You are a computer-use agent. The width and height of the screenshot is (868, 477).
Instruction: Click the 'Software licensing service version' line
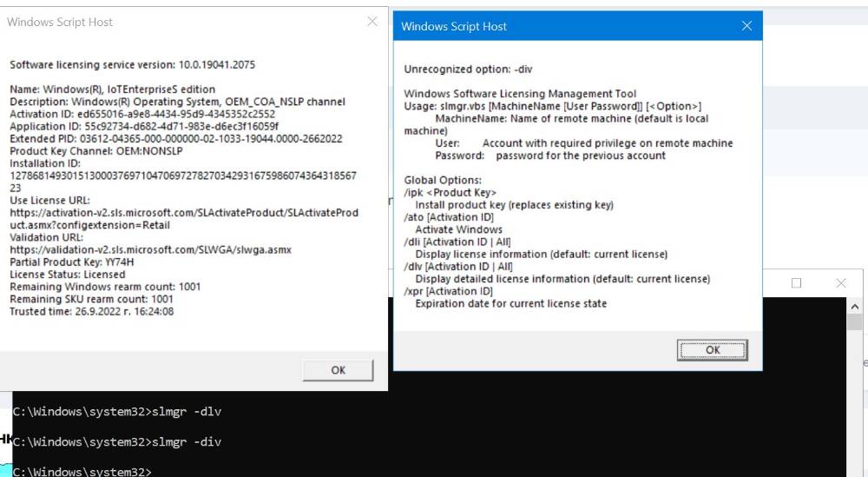[132, 65]
